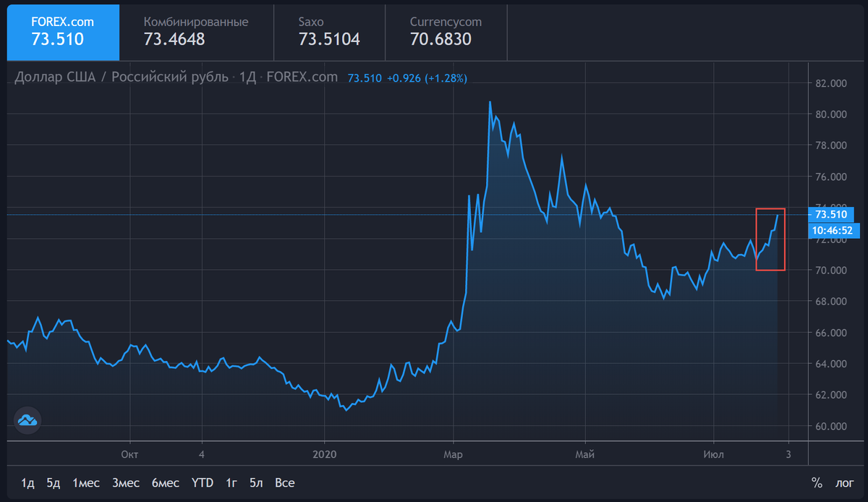Click the chart title Доллар США / Российский рубль
This screenshot has width=868, height=502.
point(122,77)
